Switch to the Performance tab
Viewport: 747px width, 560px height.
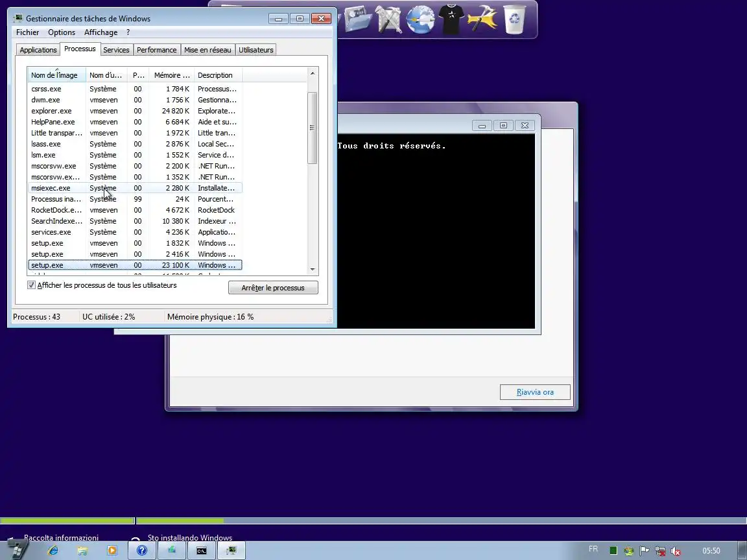[x=157, y=50]
